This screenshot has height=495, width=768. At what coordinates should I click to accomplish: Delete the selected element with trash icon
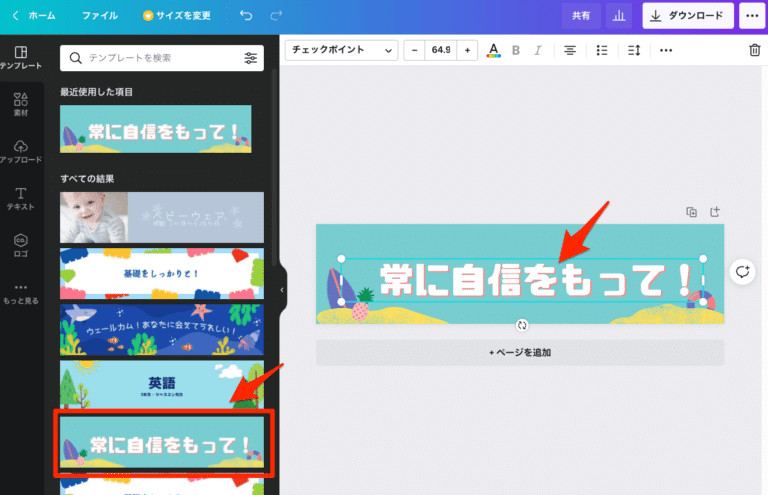[x=754, y=50]
